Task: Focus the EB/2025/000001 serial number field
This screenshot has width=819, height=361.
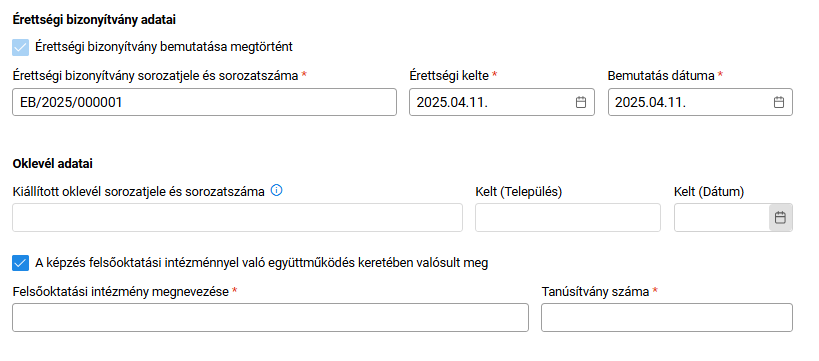Action: click(204, 102)
